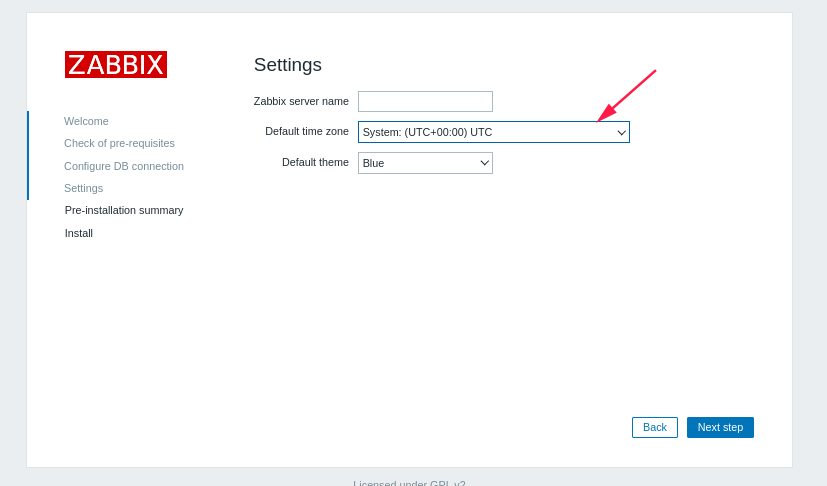Screen dimensions: 827x486
Task: Select the Welcome step in sidebar
Action: pyautogui.click(x=86, y=121)
